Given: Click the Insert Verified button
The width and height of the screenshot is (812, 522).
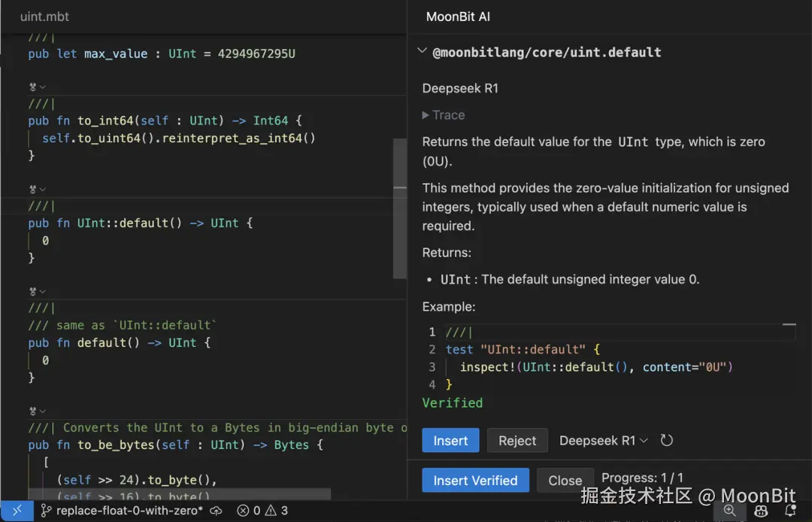Looking at the screenshot, I should (x=475, y=480).
